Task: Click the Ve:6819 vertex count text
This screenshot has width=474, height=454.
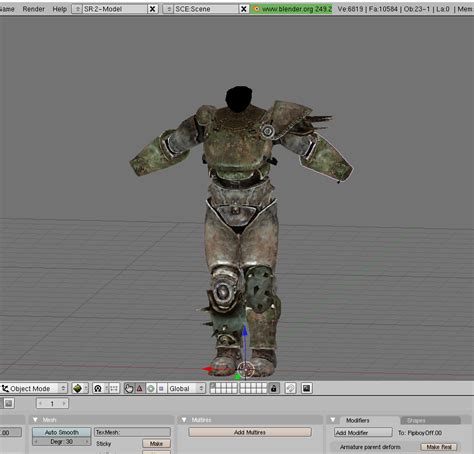Action: [350, 9]
